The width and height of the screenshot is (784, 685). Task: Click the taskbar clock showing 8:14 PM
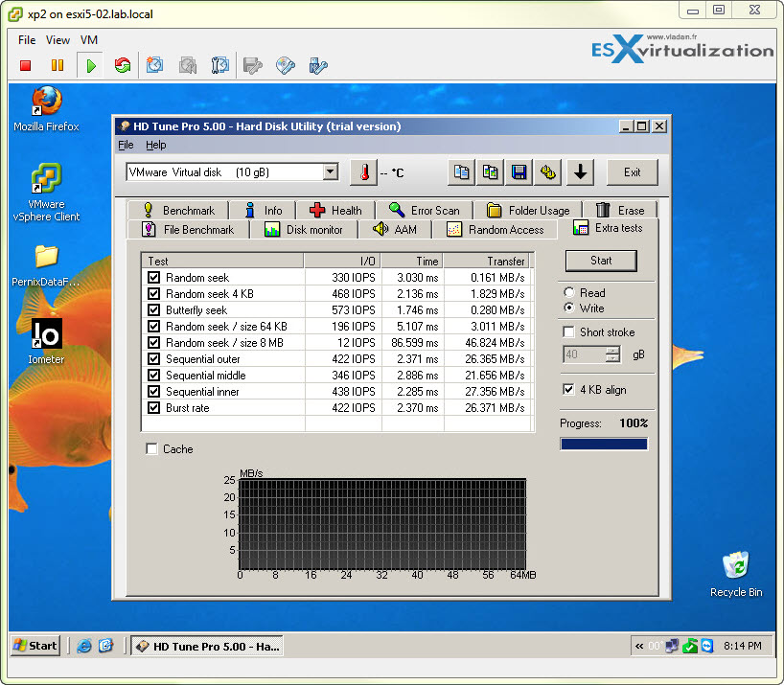743,646
